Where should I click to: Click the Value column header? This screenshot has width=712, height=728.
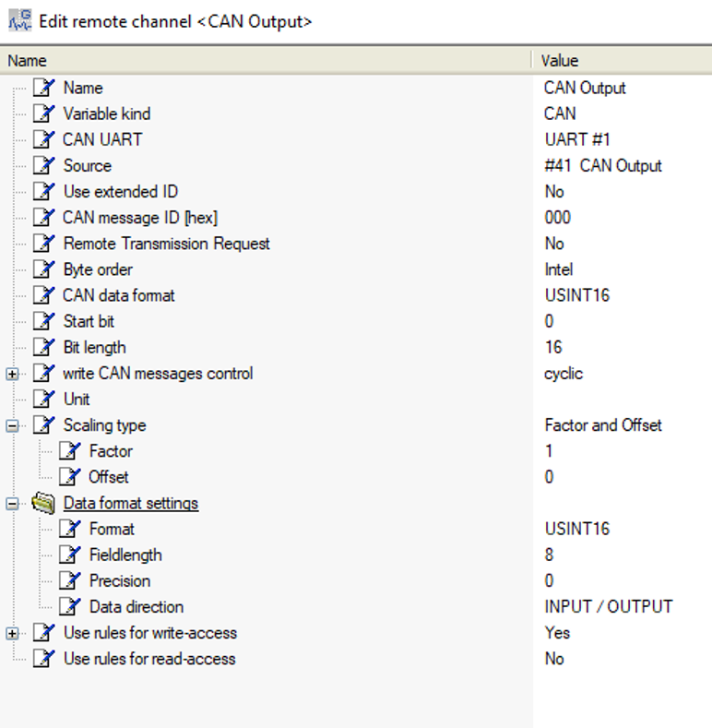point(622,60)
